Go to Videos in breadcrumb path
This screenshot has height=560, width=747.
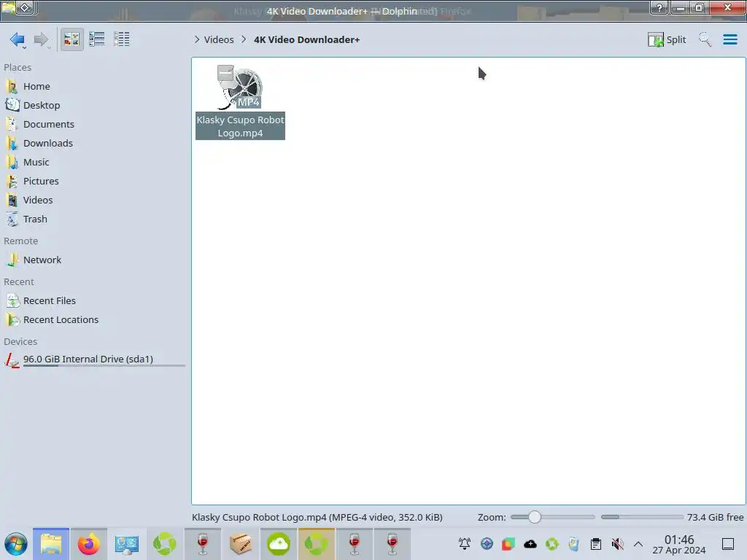click(219, 39)
